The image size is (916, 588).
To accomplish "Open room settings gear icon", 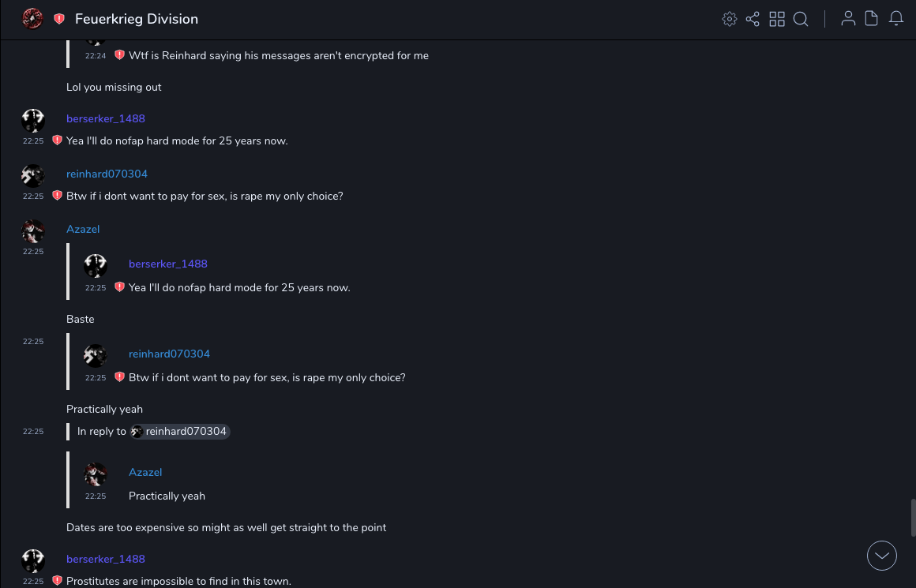I will point(730,19).
